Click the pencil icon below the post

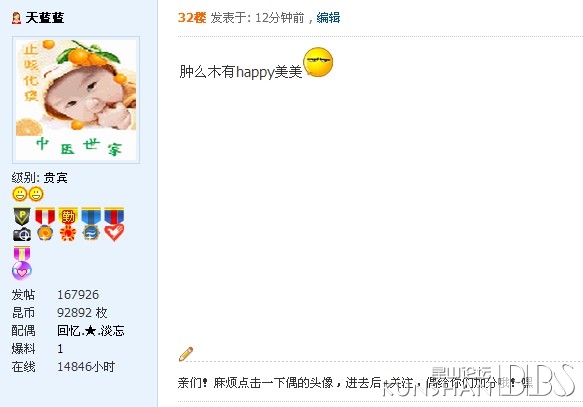coord(186,353)
